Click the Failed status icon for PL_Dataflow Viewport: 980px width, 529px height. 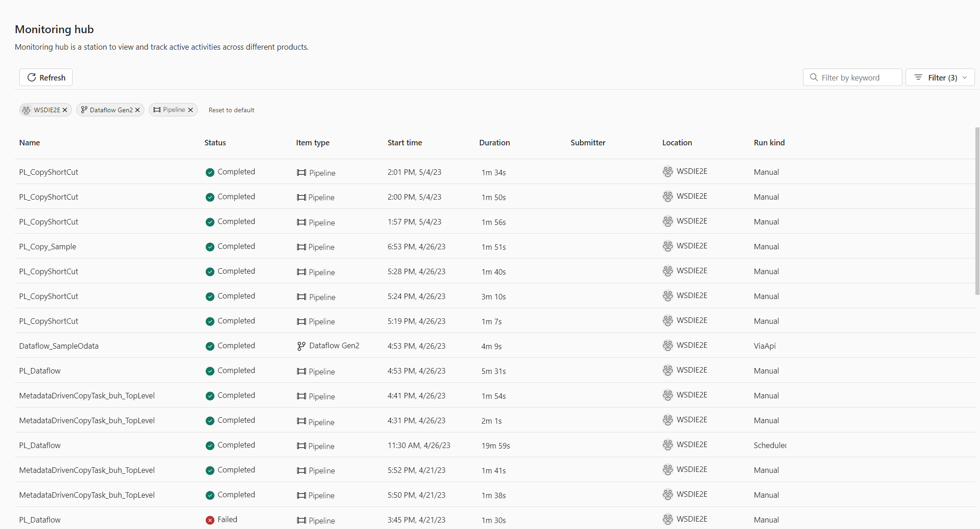tap(210, 520)
